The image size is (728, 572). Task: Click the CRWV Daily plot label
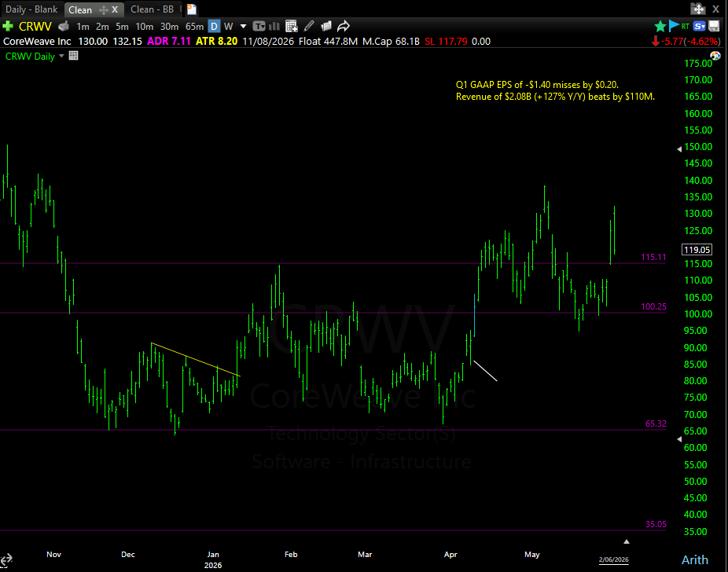[x=30, y=56]
